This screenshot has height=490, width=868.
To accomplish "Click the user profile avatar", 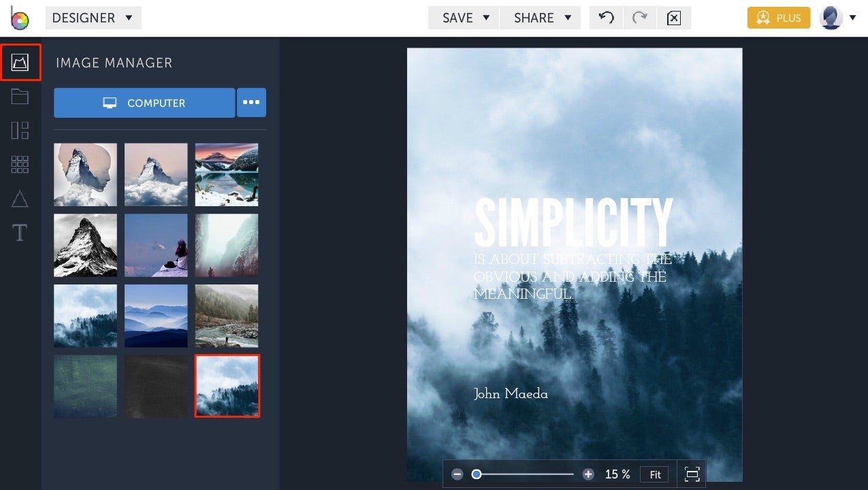I will pos(831,18).
